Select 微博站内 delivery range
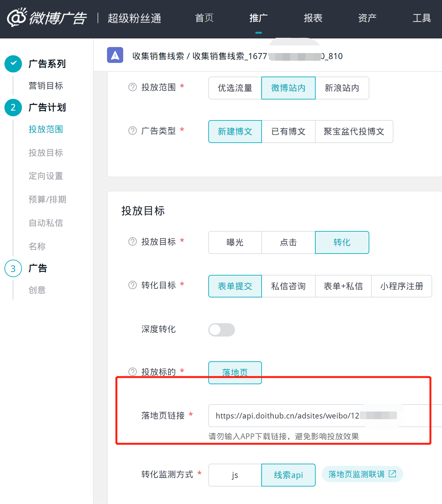Viewport: 442px width, 504px height. click(288, 88)
